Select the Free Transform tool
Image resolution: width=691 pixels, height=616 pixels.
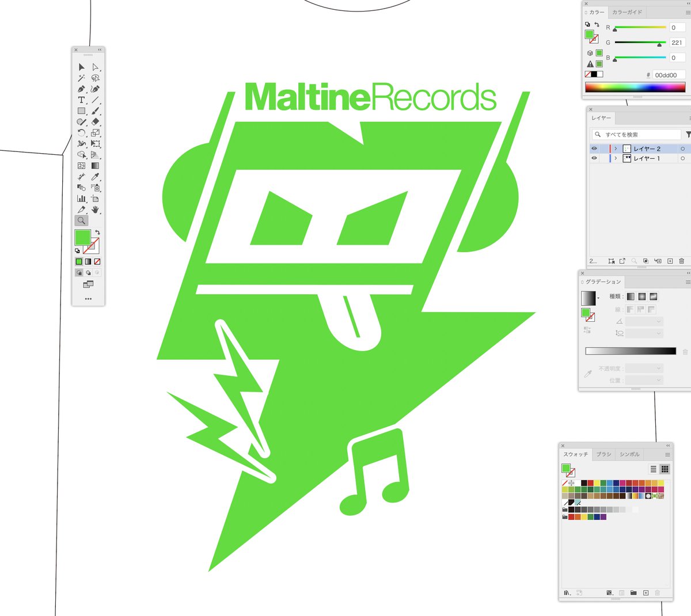[96, 144]
